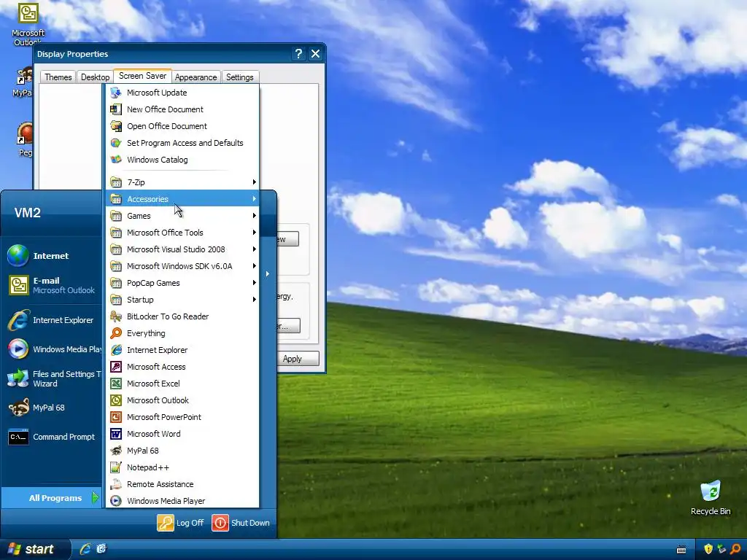Image resolution: width=747 pixels, height=560 pixels.
Task: Switch to the Appearance tab
Action: tap(196, 77)
